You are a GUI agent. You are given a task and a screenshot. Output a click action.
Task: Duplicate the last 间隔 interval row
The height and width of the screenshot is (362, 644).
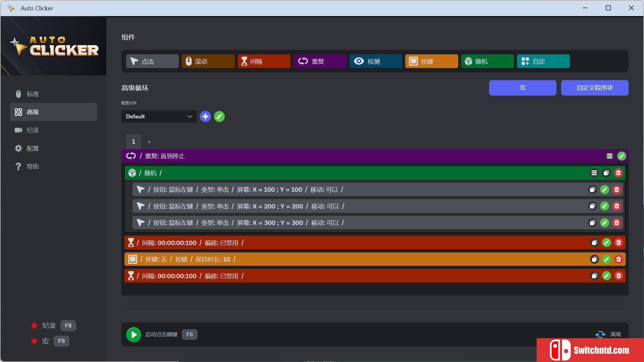[594, 276]
